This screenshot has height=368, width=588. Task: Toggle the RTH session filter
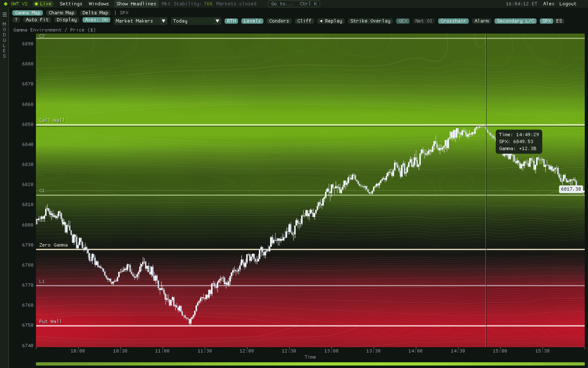231,21
